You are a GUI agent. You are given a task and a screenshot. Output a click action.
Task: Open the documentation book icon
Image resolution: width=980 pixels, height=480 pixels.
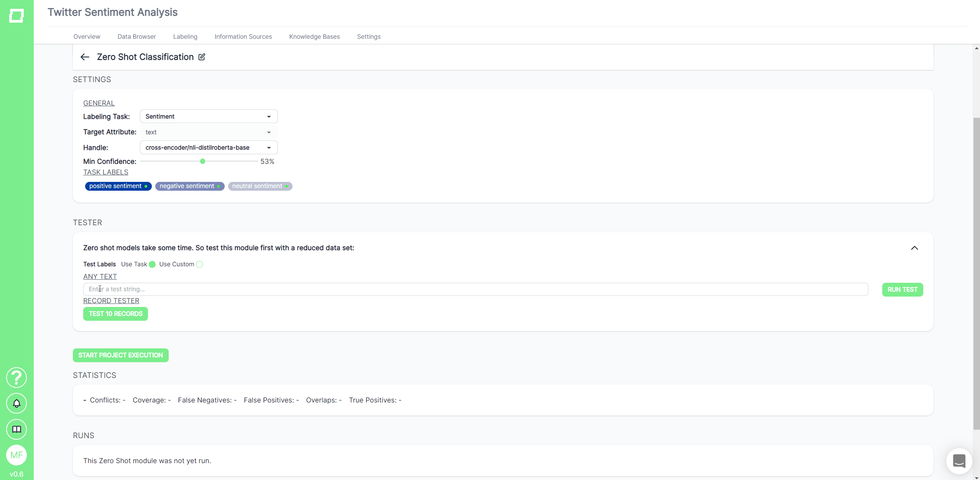coord(16,429)
